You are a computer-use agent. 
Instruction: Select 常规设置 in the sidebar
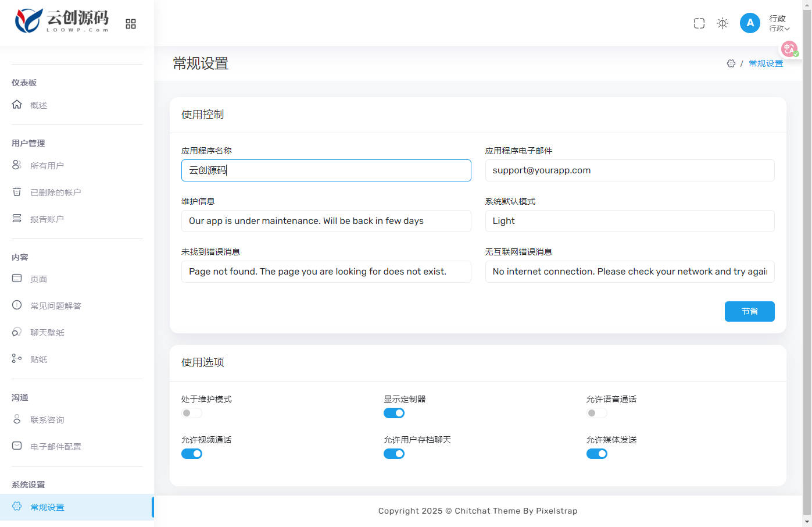pyautogui.click(x=77, y=507)
